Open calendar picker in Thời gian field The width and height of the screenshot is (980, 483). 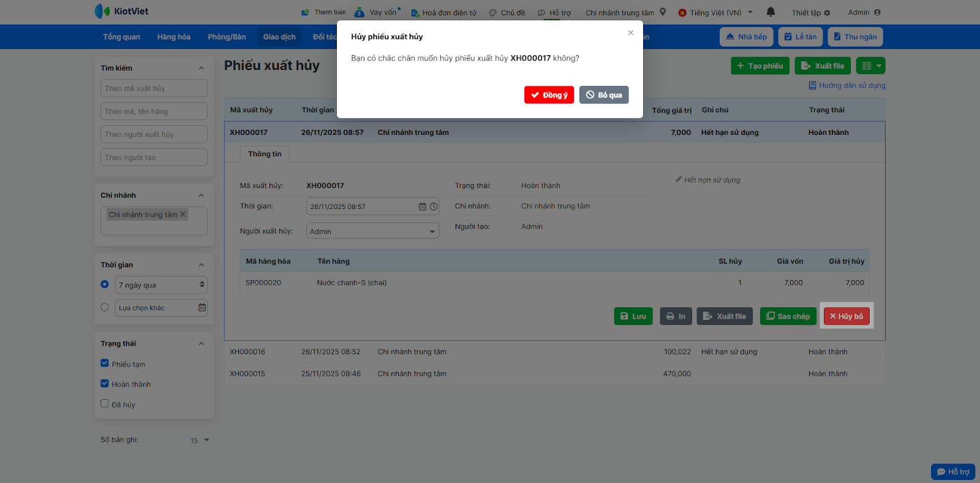[x=422, y=207]
